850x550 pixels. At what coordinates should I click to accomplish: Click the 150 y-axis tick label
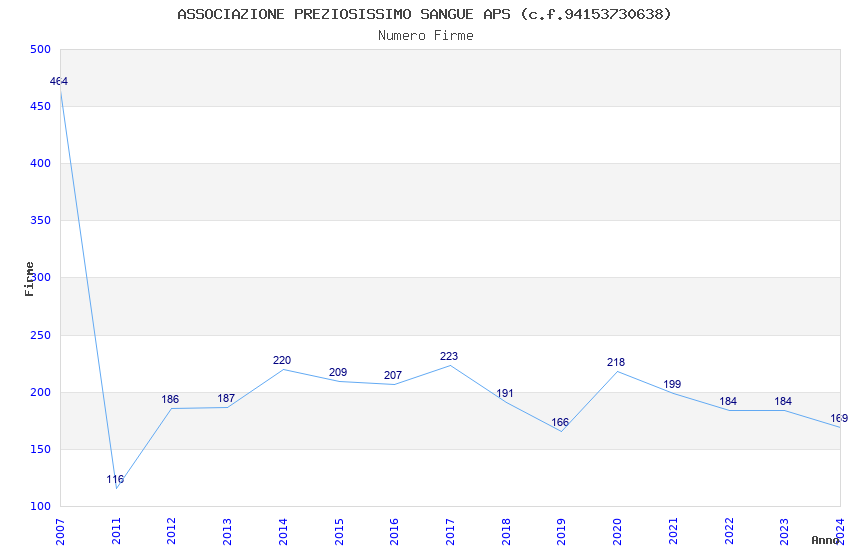pyautogui.click(x=40, y=449)
